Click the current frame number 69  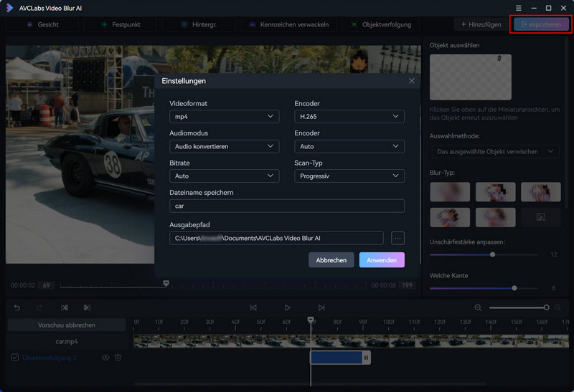(x=47, y=285)
